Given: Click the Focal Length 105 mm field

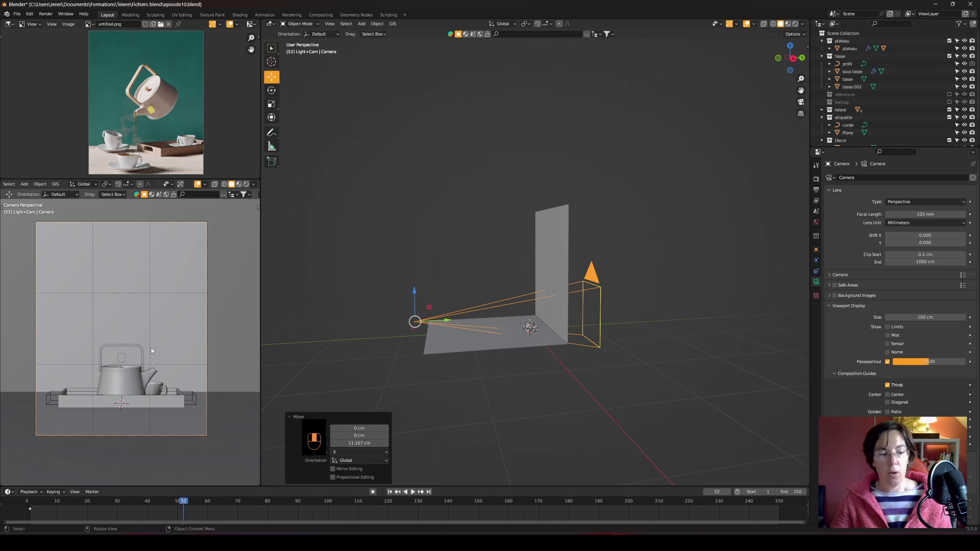Looking at the screenshot, I should click(x=925, y=214).
